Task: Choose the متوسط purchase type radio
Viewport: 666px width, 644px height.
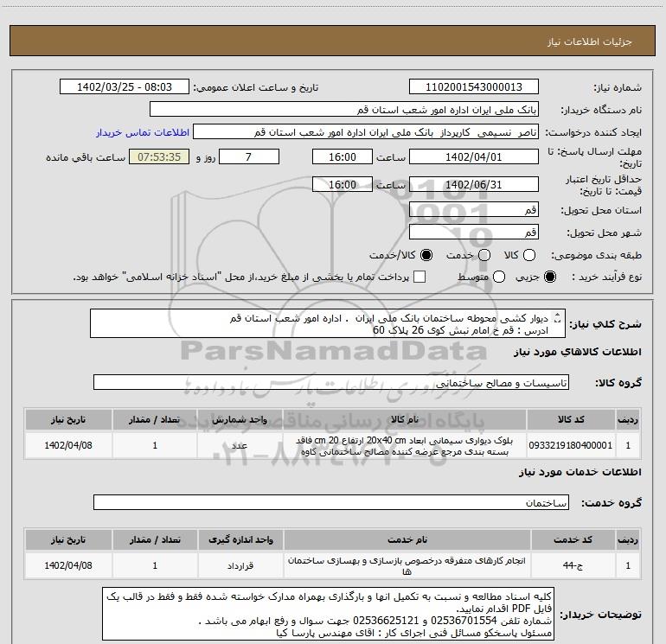Action: pyautogui.click(x=499, y=277)
